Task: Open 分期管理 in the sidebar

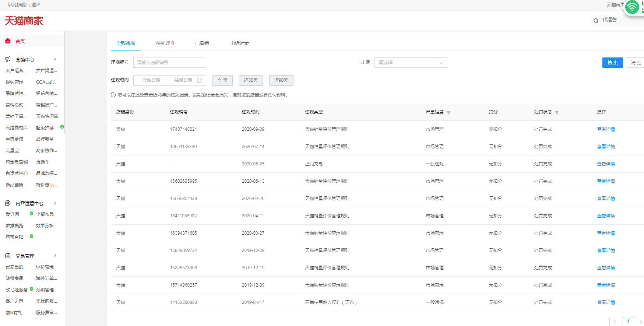Action: click(x=45, y=290)
